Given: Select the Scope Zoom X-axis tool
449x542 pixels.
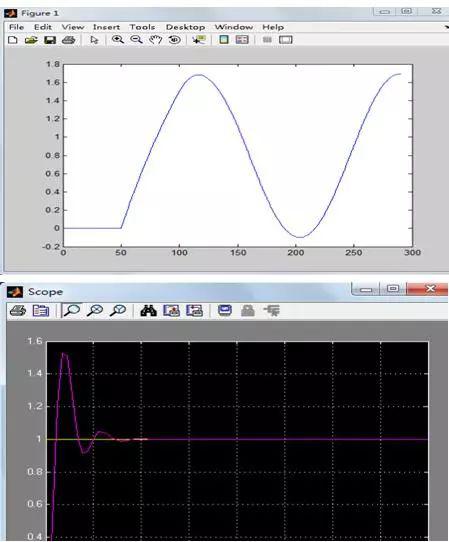Looking at the screenshot, I should tap(95, 310).
